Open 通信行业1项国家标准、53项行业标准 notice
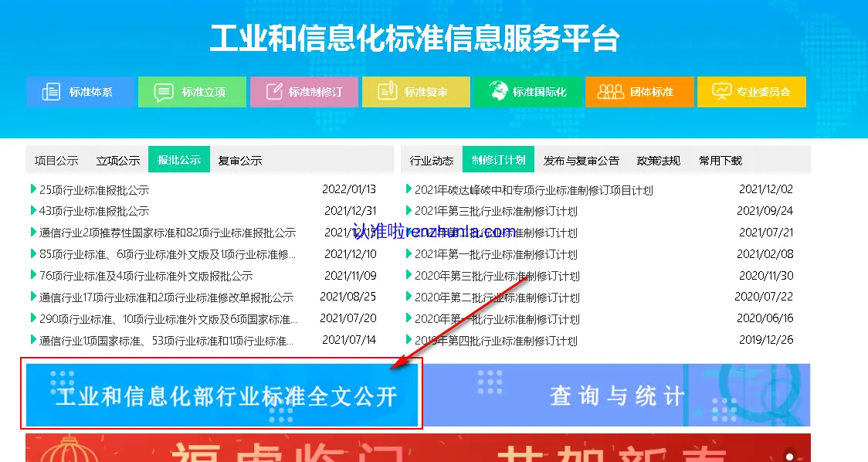This screenshot has height=462, width=868. [x=167, y=341]
